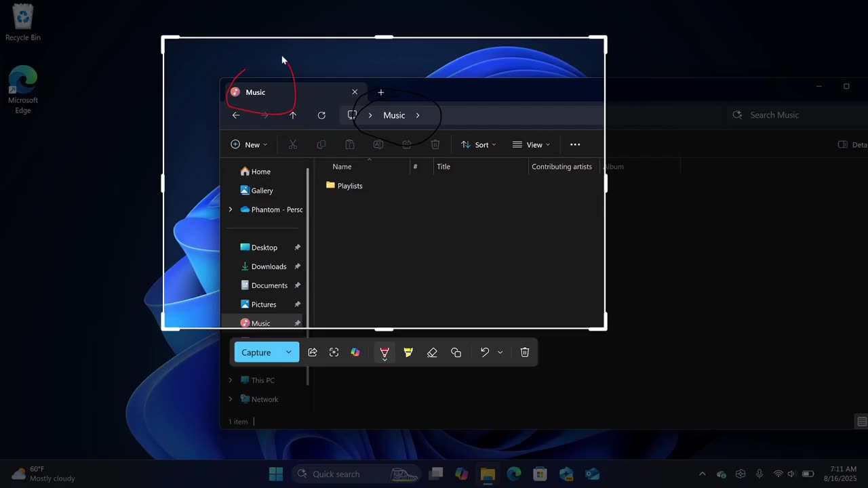Viewport: 868px width, 488px height.
Task: Click the New button in Explorer toolbar
Action: (249, 144)
